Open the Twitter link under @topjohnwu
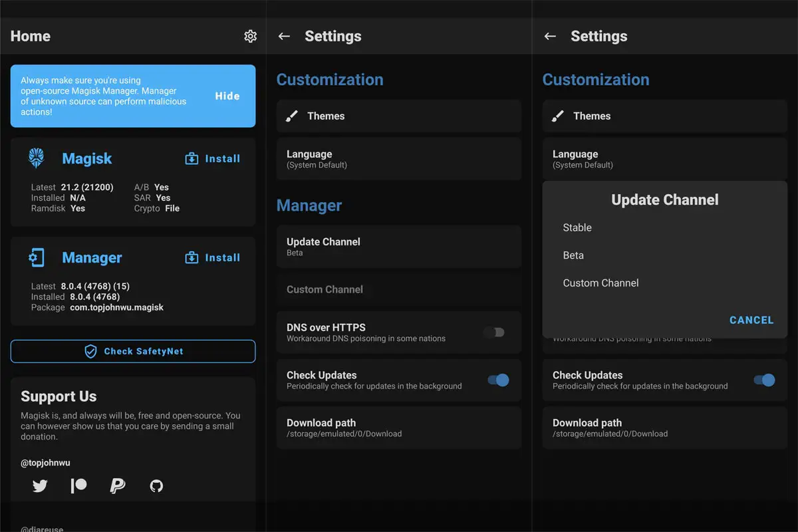 40,486
